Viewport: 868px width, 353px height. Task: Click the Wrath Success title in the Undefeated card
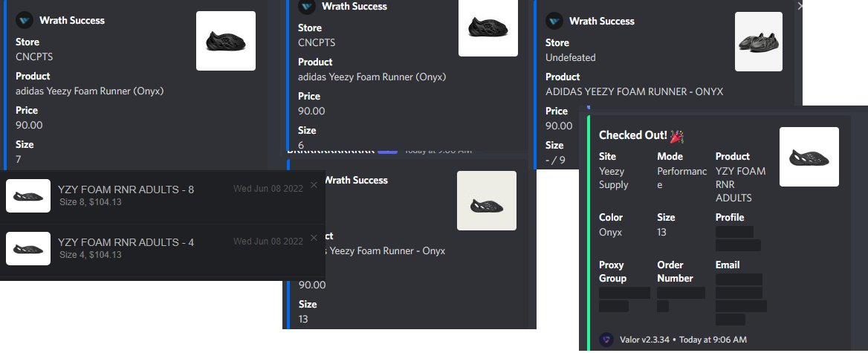pos(602,21)
